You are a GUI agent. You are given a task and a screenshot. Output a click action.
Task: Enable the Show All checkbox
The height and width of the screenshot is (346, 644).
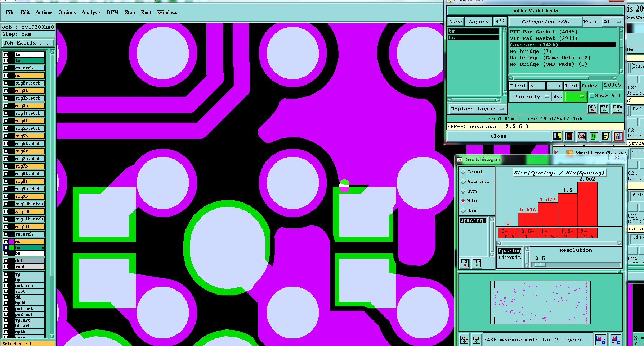pyautogui.click(x=591, y=96)
